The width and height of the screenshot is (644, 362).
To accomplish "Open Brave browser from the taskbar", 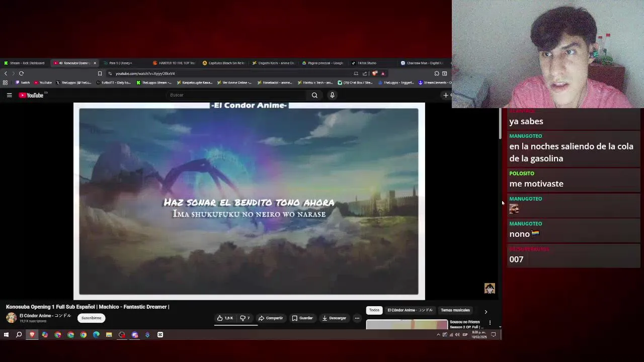I will [32, 335].
